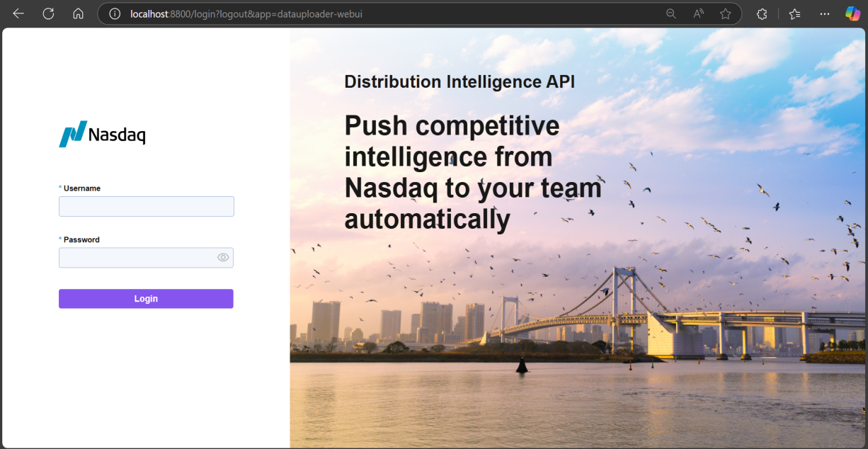Select the Distribution Intelligence API heading
Image resolution: width=868 pixels, height=449 pixels.
[459, 82]
